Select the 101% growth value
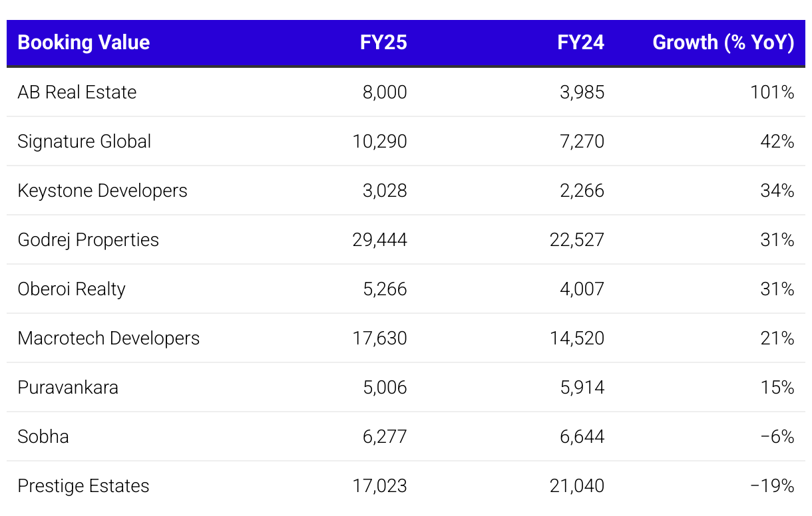 pos(772,92)
